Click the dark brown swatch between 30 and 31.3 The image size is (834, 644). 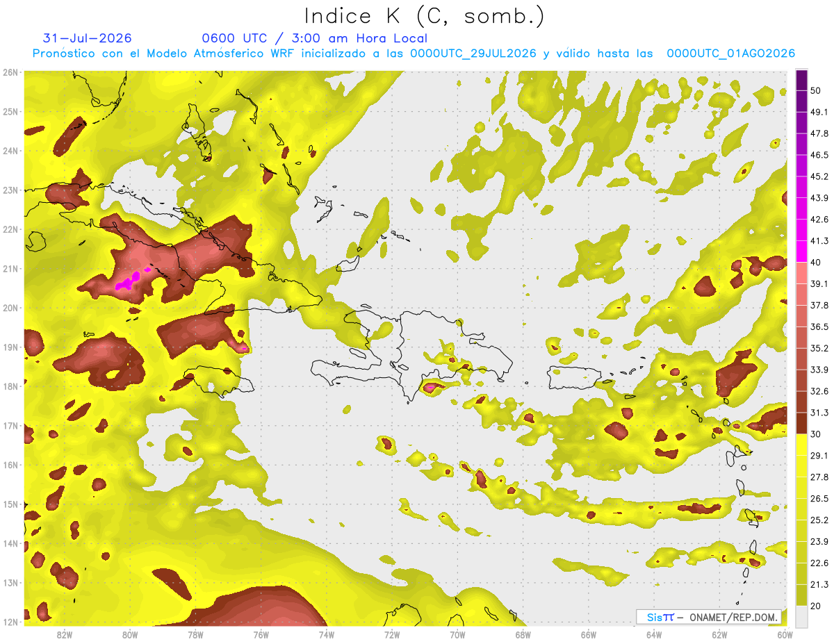click(x=801, y=423)
